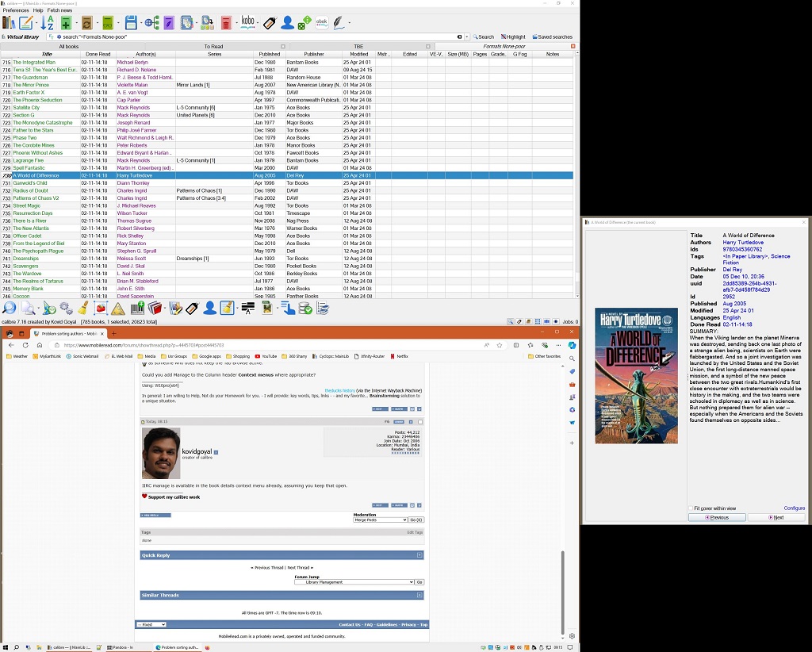Screen dimensions: 812x652
Task: Click the green Add books icon
Action: [x=66, y=22]
